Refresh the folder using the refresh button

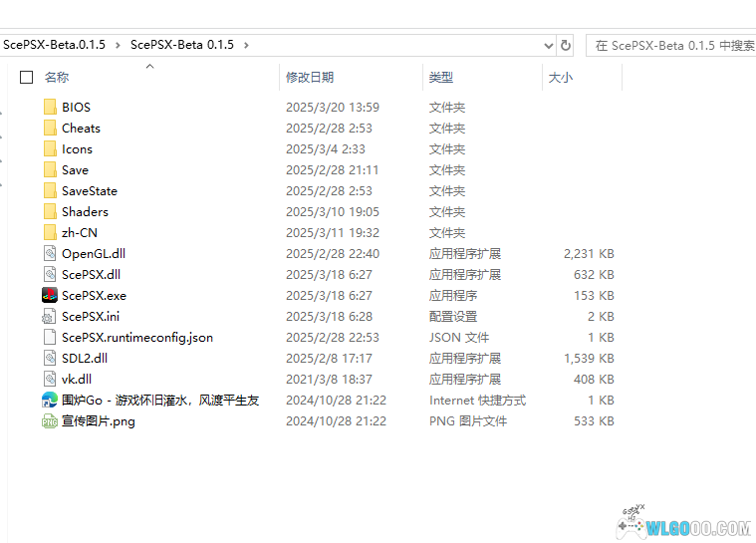(567, 45)
